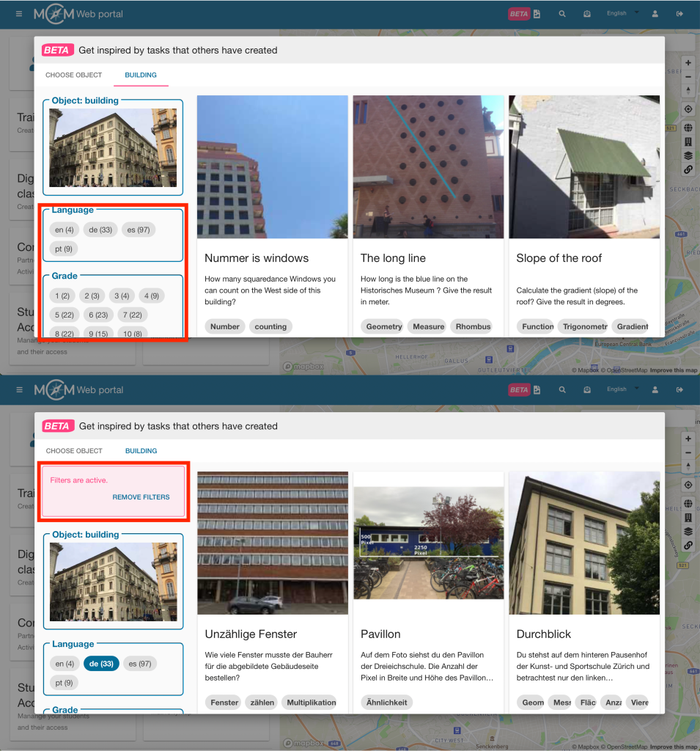Screen dimensions: 700x751
Task: Locate my position on upper map
Action: point(688,109)
